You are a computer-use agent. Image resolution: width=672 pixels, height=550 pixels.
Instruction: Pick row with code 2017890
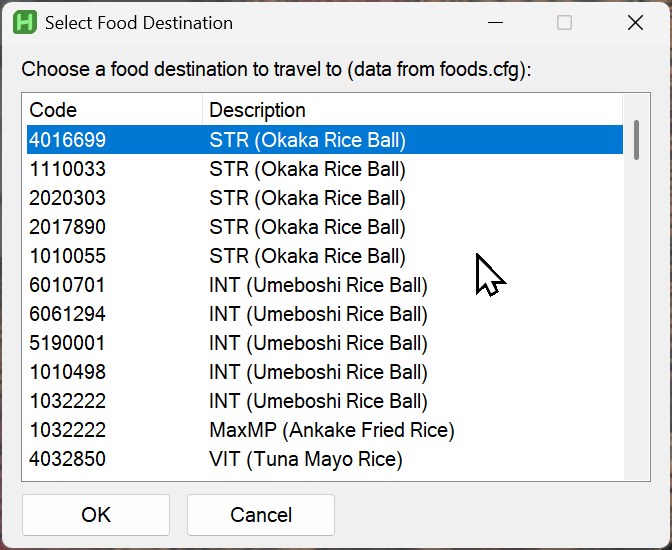click(x=324, y=227)
